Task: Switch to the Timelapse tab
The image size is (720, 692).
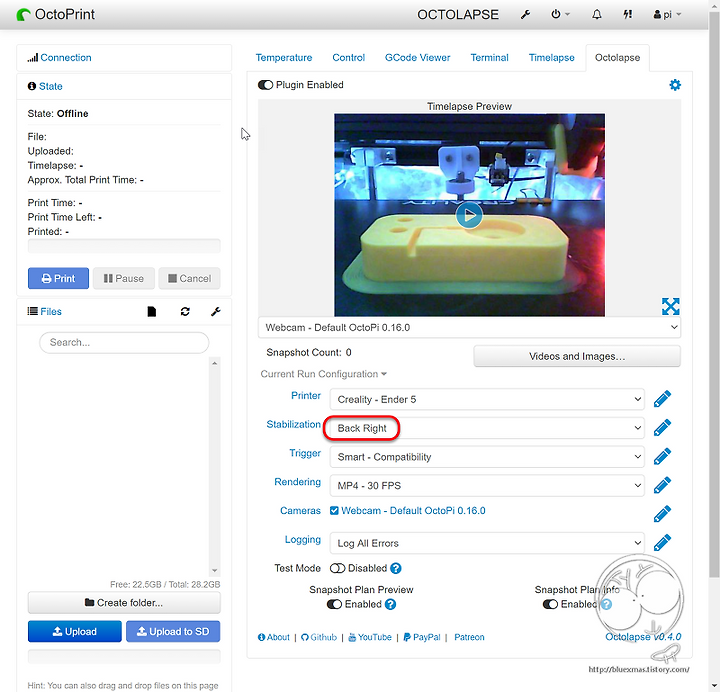Action: tap(551, 58)
